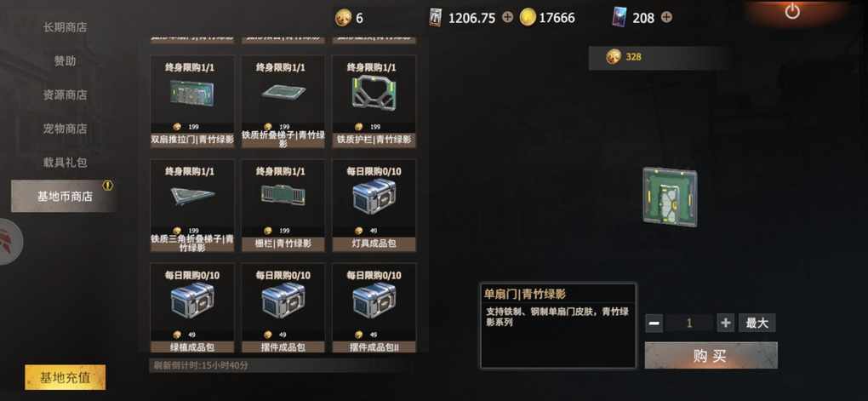Select the 铁质折叠梯子|青竹绿影 item
This screenshot has height=401, width=868.
click(x=283, y=101)
